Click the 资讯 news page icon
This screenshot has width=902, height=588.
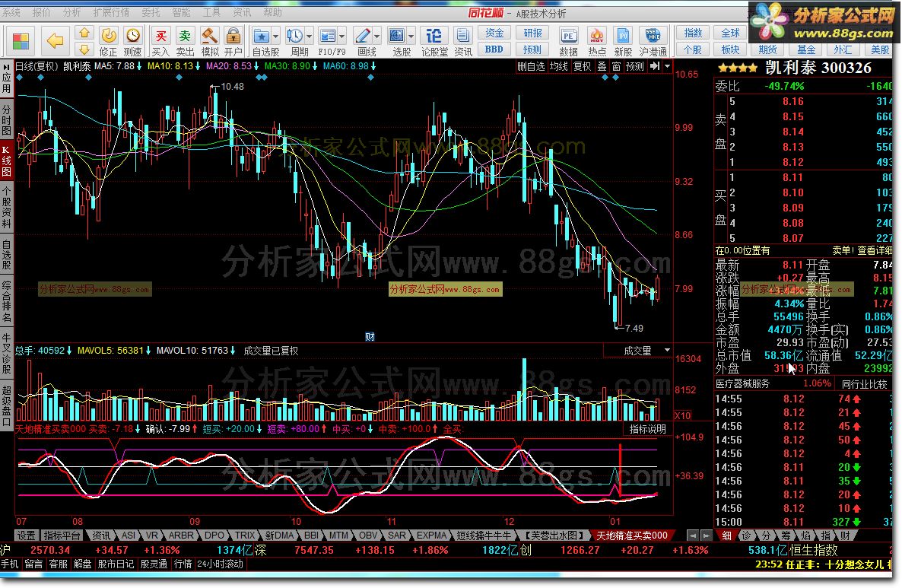coord(462,37)
